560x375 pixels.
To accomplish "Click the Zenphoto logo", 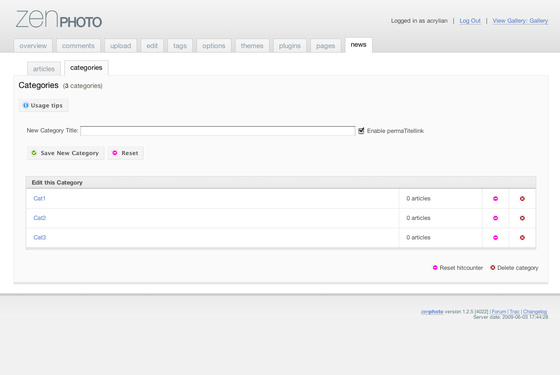I will (59, 19).
